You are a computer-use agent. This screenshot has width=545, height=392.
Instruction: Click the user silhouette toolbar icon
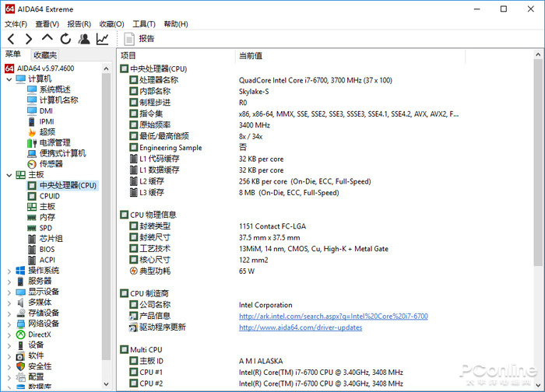[x=84, y=39]
